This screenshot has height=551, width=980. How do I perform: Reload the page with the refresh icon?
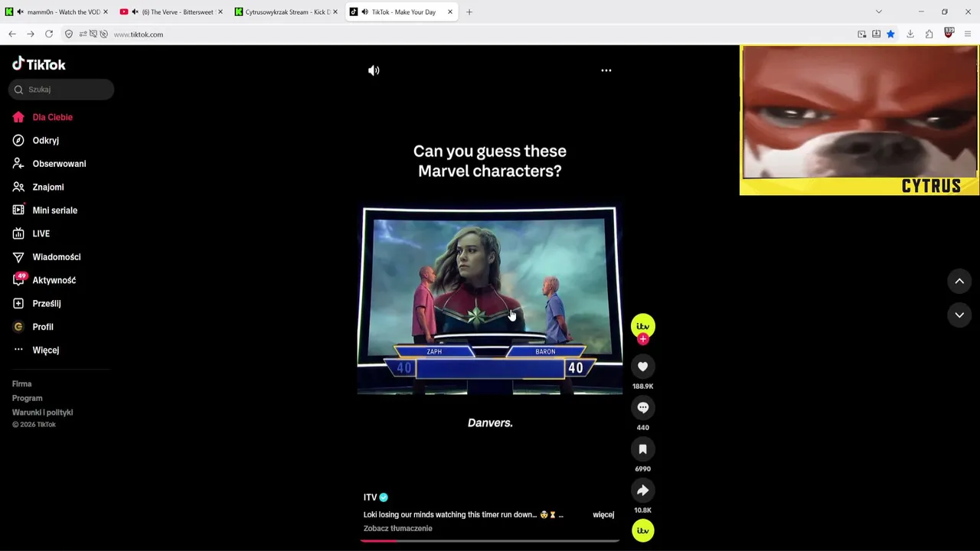[49, 34]
